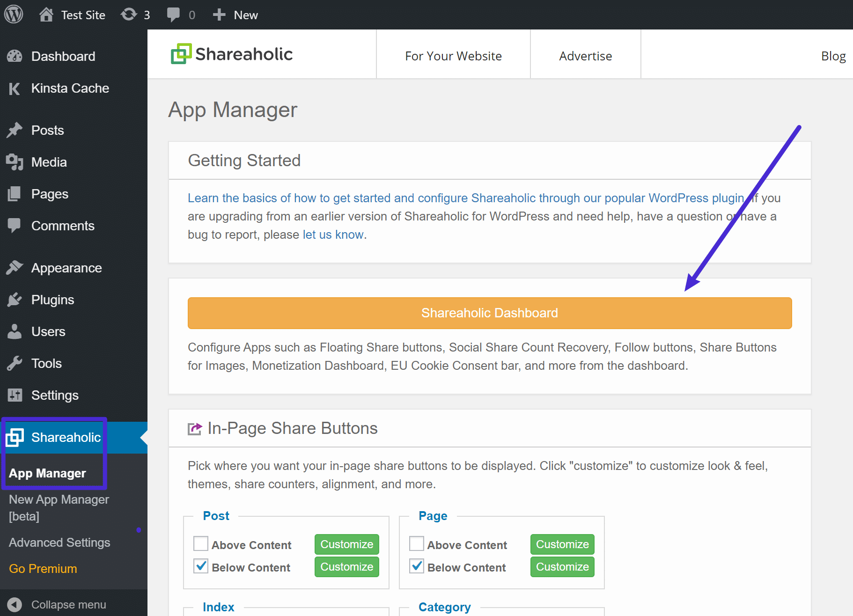This screenshot has width=853, height=616.
Task: Open the WordPress logo menu
Action: 14,15
